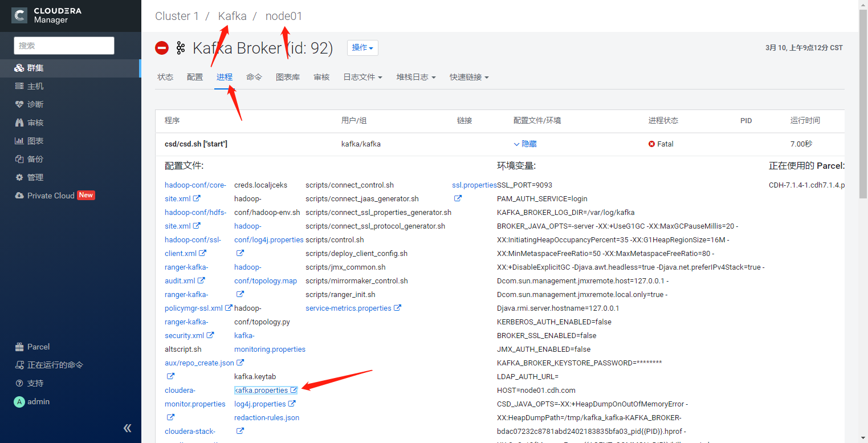Click external-link icon for hadoop-conf/core-site.xml
868x443 pixels.
click(197, 198)
